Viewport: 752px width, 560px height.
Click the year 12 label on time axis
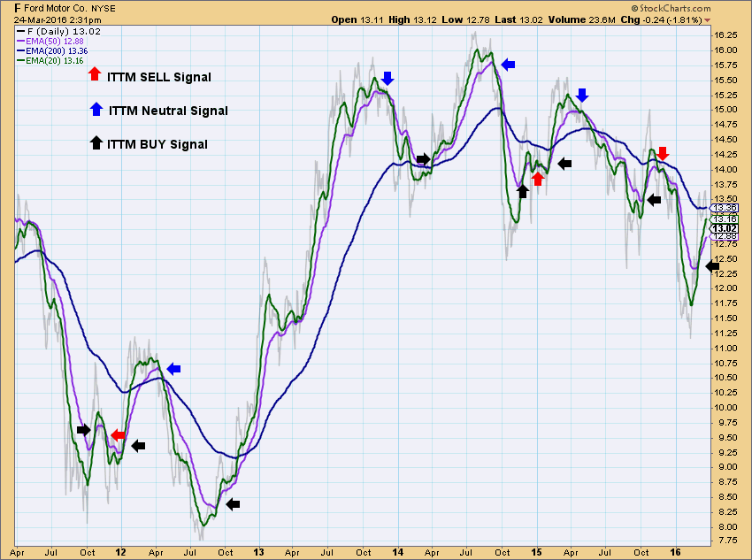(121, 552)
